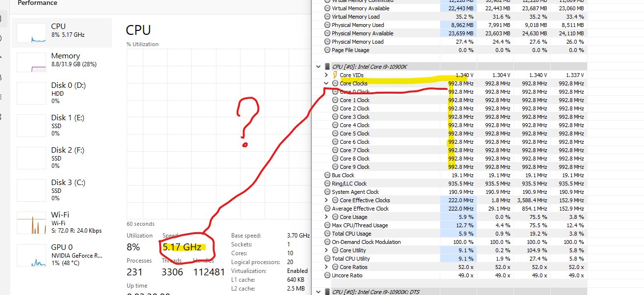This screenshot has height=295, width=644.
Task: Click the clock icon beside Core 1 Clock
Action: 335,100
